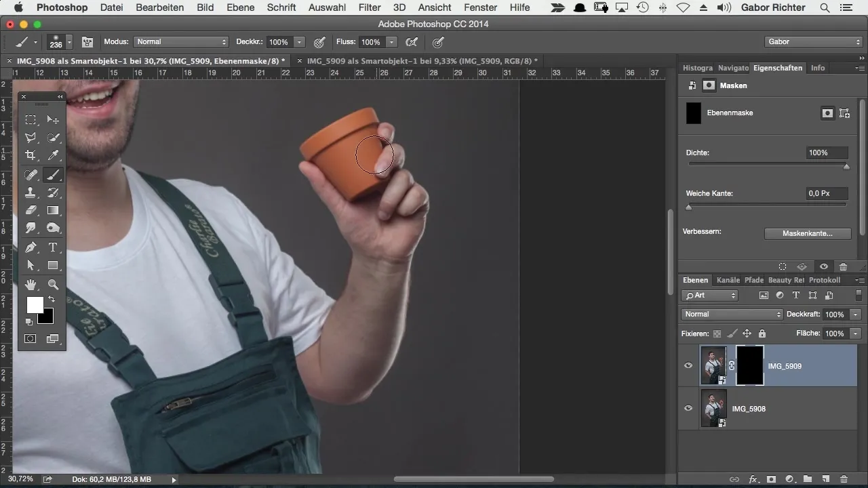Adjust the Dichte slider handle
This screenshot has height=488, width=868.
pyautogui.click(x=846, y=166)
